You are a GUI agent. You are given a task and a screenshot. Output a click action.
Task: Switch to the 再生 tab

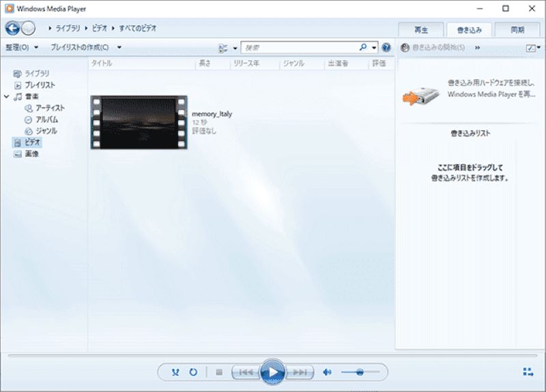[420, 30]
